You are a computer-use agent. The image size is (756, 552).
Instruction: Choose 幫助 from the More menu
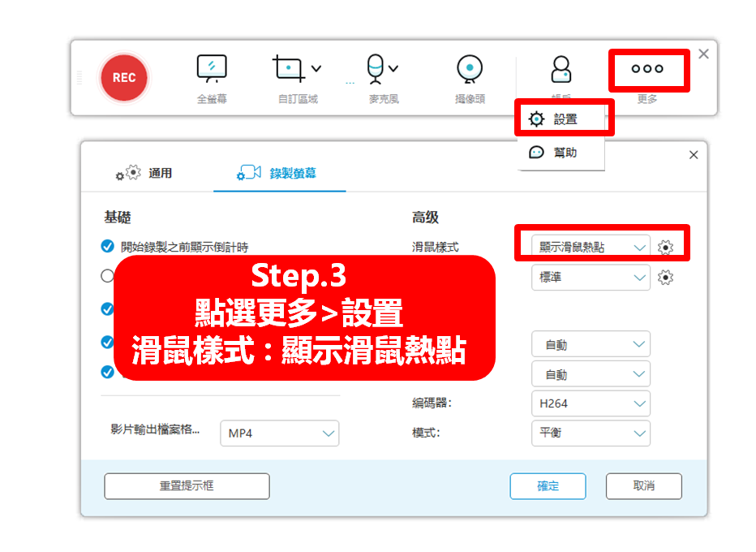[x=561, y=153]
